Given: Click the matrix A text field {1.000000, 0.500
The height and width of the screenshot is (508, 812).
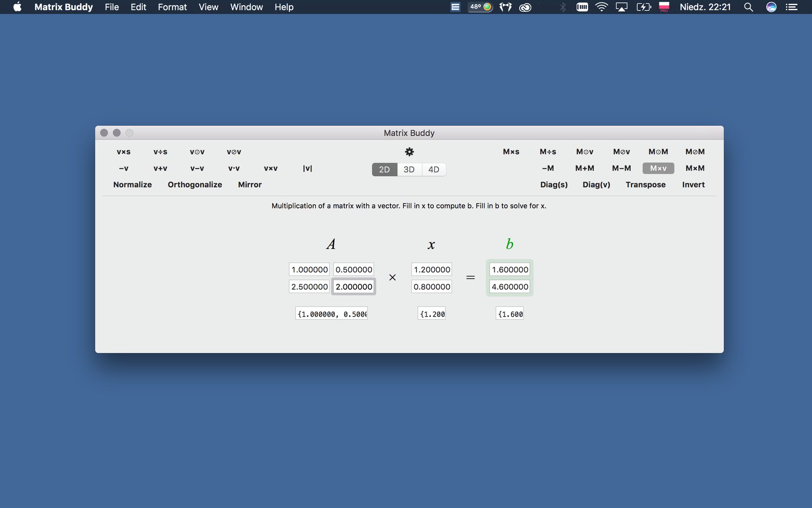Looking at the screenshot, I should [x=331, y=314].
